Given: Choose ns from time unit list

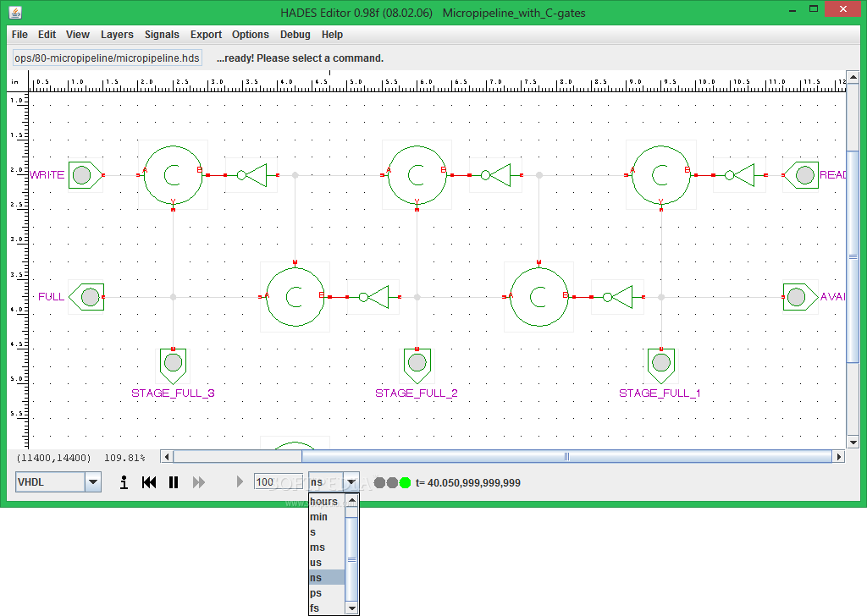Looking at the screenshot, I should [326, 577].
